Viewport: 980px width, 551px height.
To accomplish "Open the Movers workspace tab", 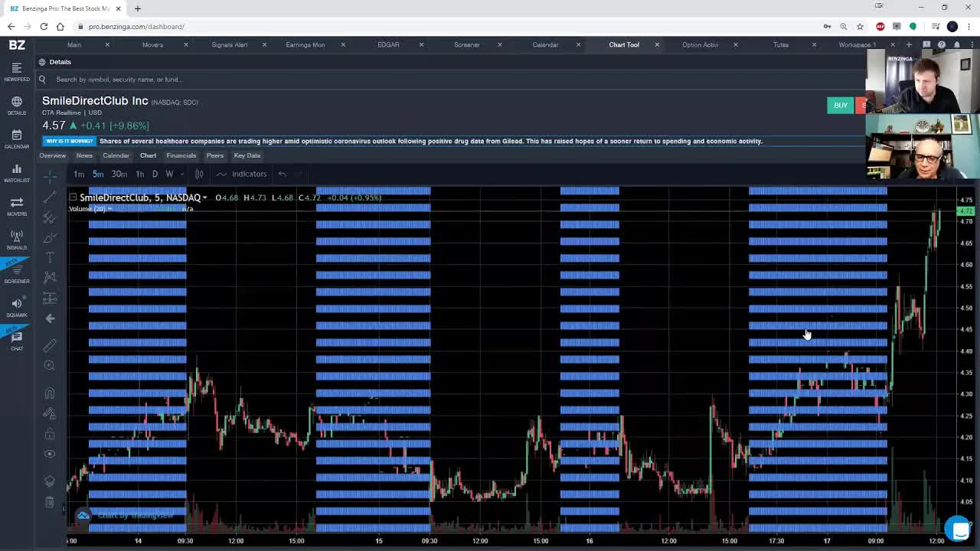I will [x=152, y=44].
